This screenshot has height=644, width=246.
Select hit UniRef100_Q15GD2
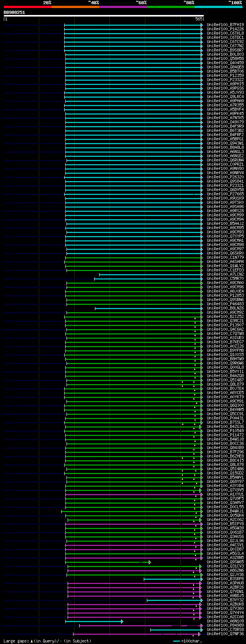225,473
